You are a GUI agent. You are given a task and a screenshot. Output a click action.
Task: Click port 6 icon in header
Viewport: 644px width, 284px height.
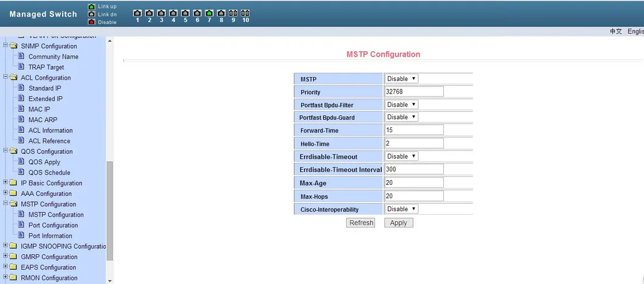click(197, 13)
